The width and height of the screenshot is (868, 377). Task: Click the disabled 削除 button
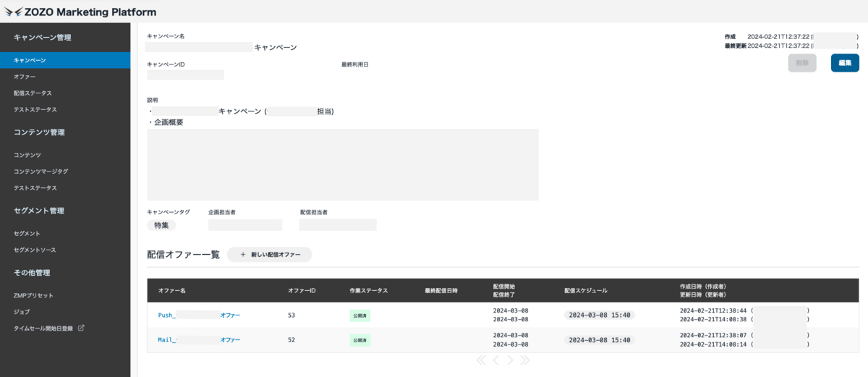(x=802, y=63)
